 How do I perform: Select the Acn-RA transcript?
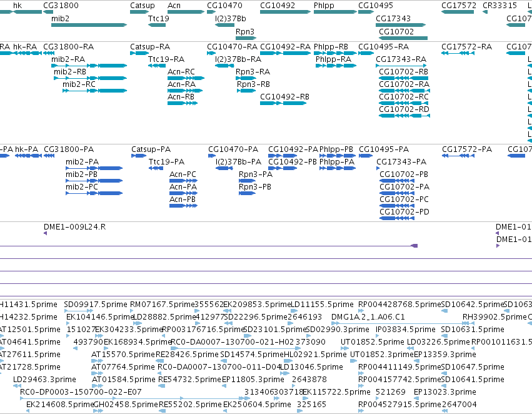(x=185, y=91)
